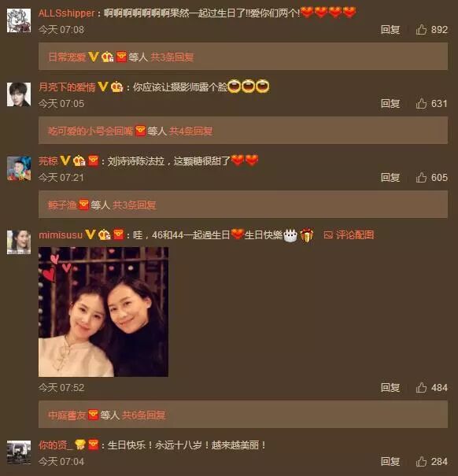Image resolution: width=458 pixels, height=476 pixels.
Task: Click the 评论配图 image icon link
Action: click(x=349, y=234)
